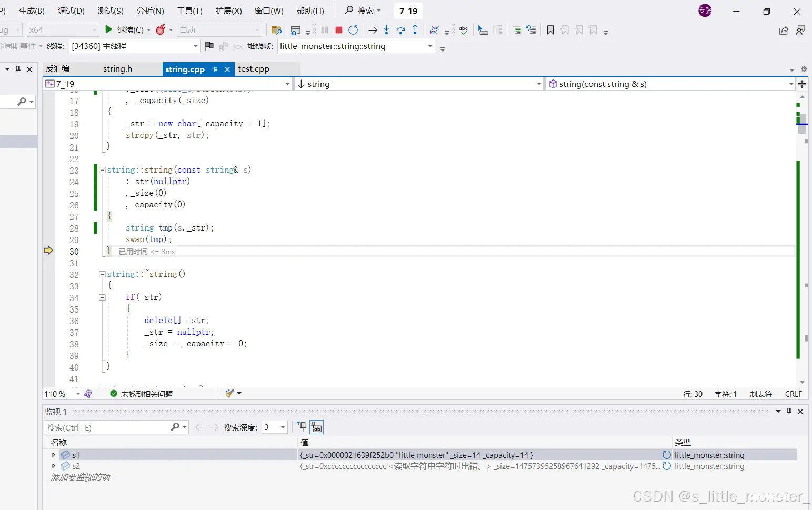
Task: Switch to the test.cpp tab
Action: pos(254,69)
